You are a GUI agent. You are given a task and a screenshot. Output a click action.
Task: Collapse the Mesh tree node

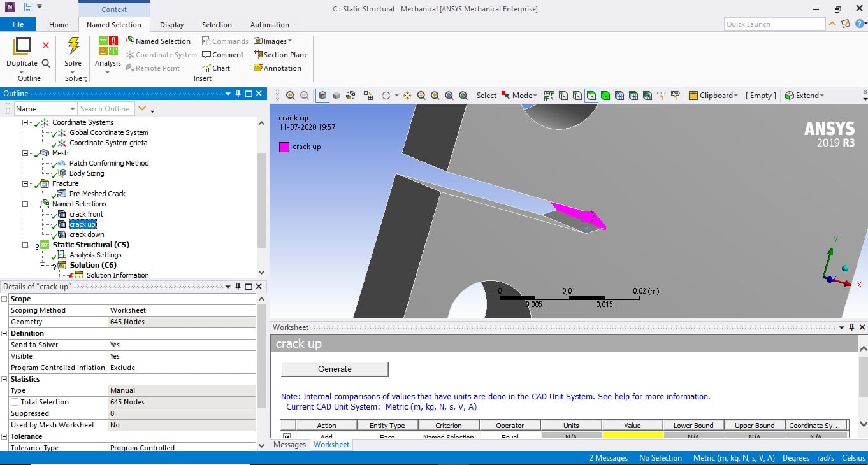(x=26, y=153)
